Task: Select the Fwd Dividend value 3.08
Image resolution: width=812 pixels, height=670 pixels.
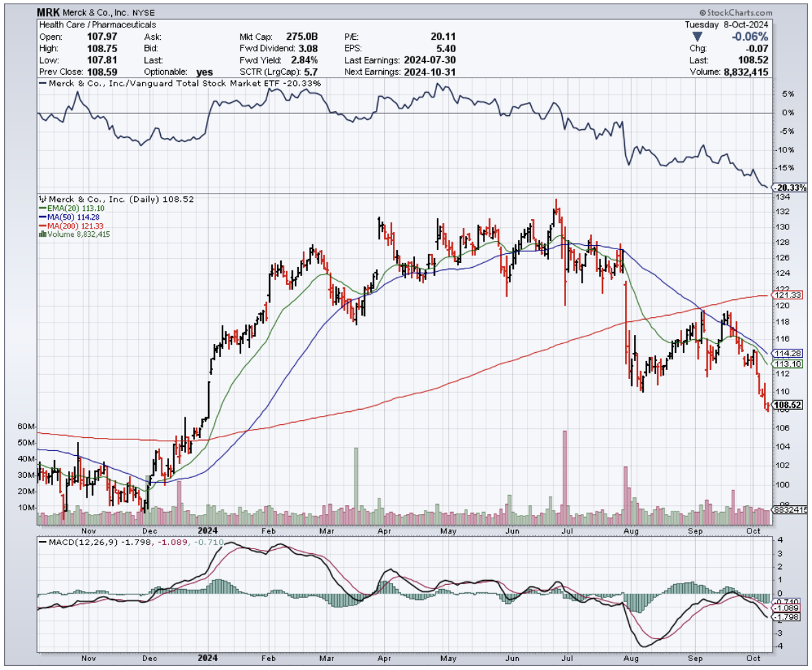Action: point(308,49)
